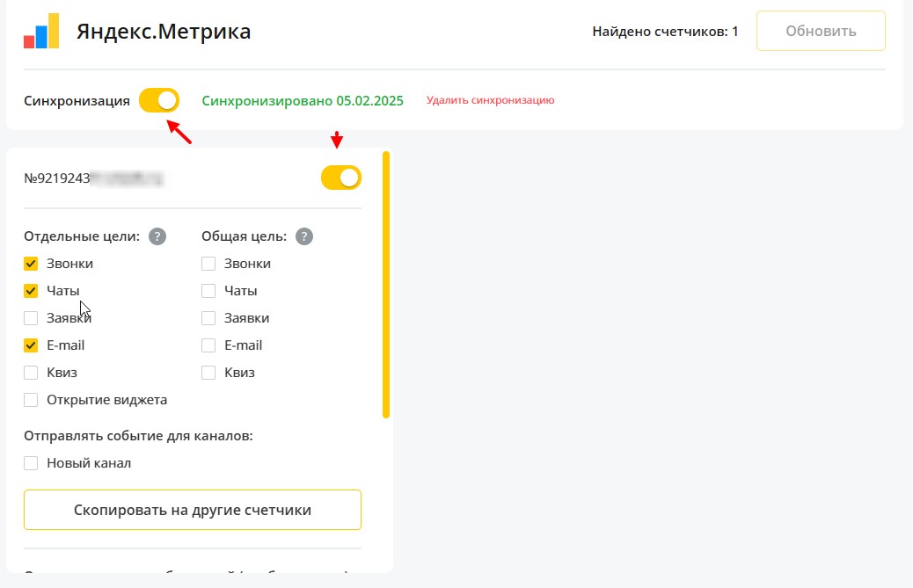Uncheck Звонки under Отдельные цели

coord(31,264)
